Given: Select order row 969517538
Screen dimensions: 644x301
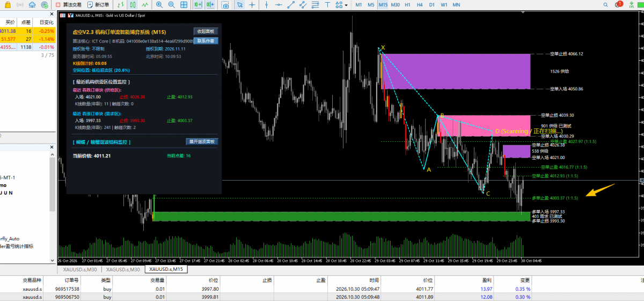Looking at the screenshot, I should click(322, 289).
